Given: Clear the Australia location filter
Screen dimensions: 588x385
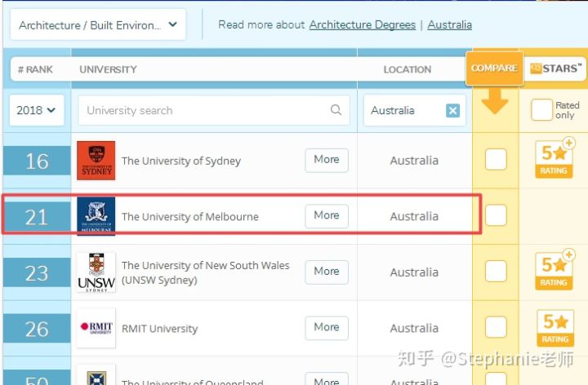Looking at the screenshot, I should click(452, 110).
